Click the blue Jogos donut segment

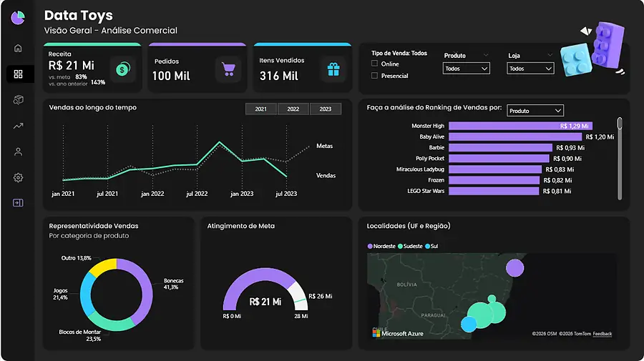(x=85, y=292)
